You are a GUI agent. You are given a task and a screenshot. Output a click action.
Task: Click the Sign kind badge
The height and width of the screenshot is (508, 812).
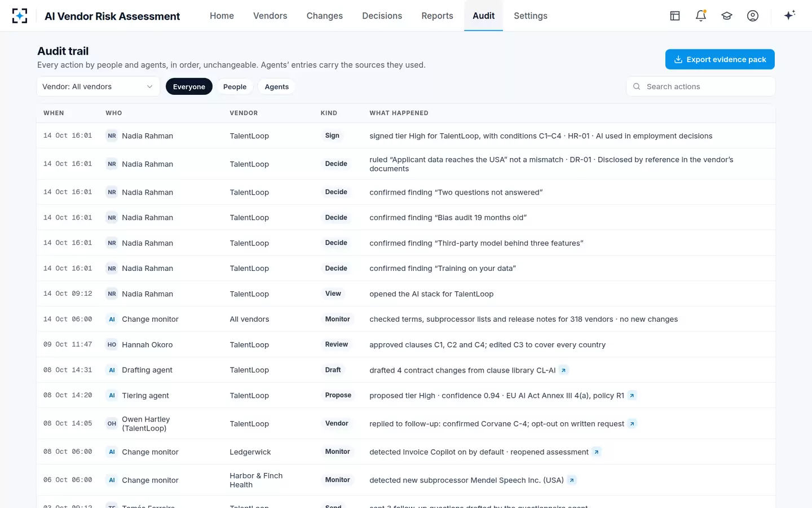pyautogui.click(x=332, y=135)
